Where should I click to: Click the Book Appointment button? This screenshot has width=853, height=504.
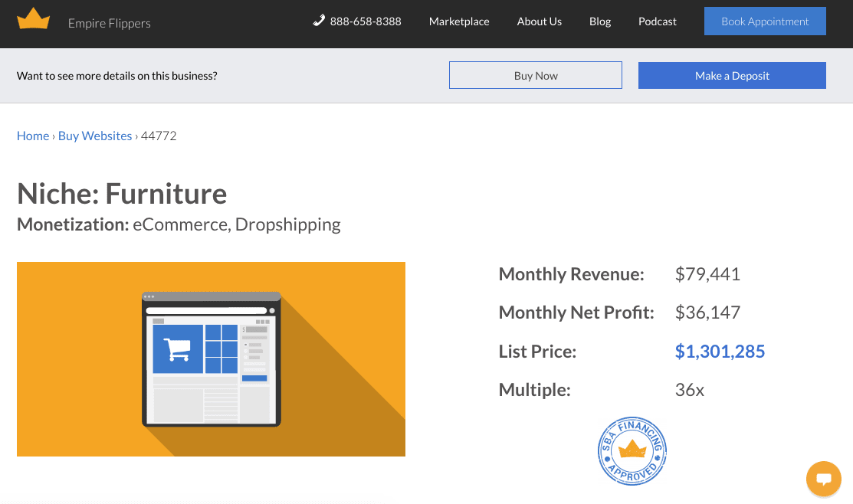pyautogui.click(x=764, y=21)
